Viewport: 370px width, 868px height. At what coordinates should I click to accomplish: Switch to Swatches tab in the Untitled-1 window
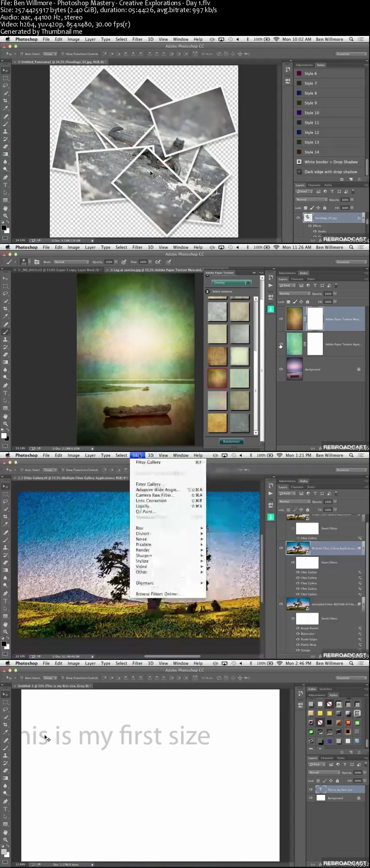pos(325,689)
